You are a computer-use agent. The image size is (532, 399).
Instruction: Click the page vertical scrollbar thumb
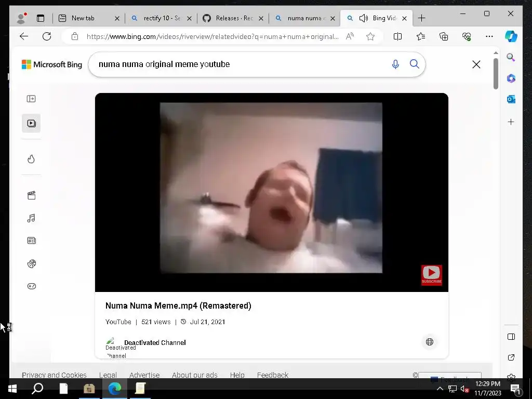pos(496,74)
